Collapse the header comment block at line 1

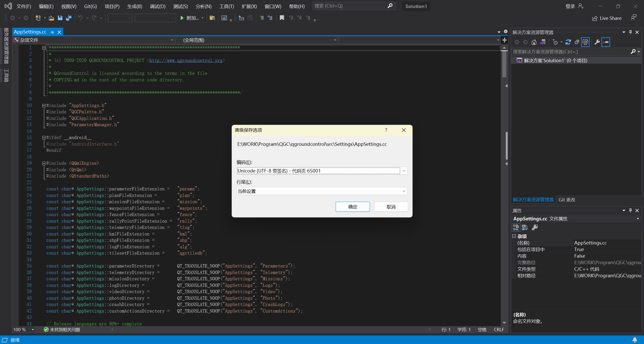(x=44, y=48)
